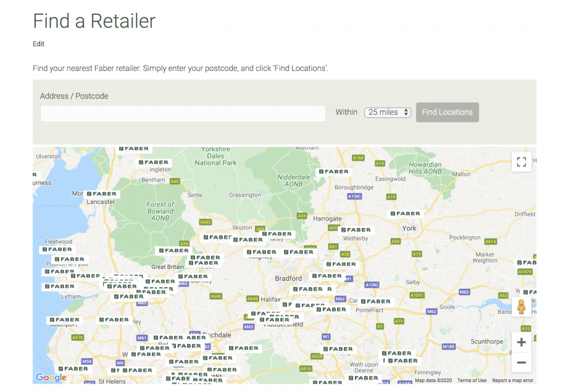Screen dimensions: 563x392
Task: Zoom in using the plus control
Action: pos(521,341)
